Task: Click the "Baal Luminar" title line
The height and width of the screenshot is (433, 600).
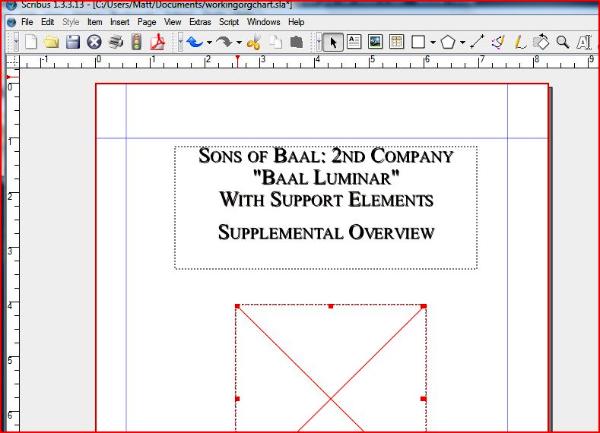Action: coord(326,177)
